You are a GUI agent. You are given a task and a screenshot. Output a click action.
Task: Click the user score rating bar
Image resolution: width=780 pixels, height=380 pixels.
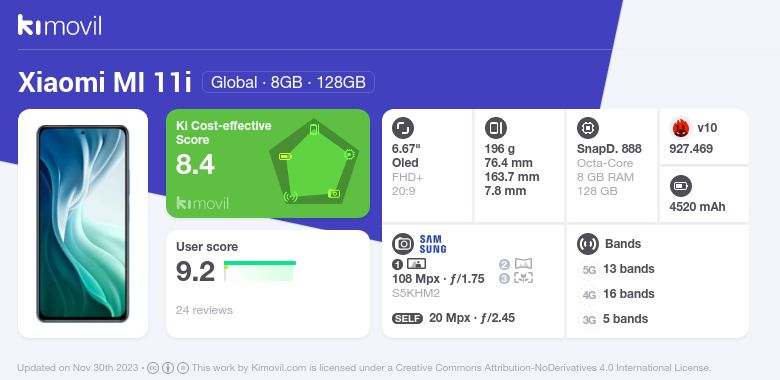pyautogui.click(x=260, y=271)
